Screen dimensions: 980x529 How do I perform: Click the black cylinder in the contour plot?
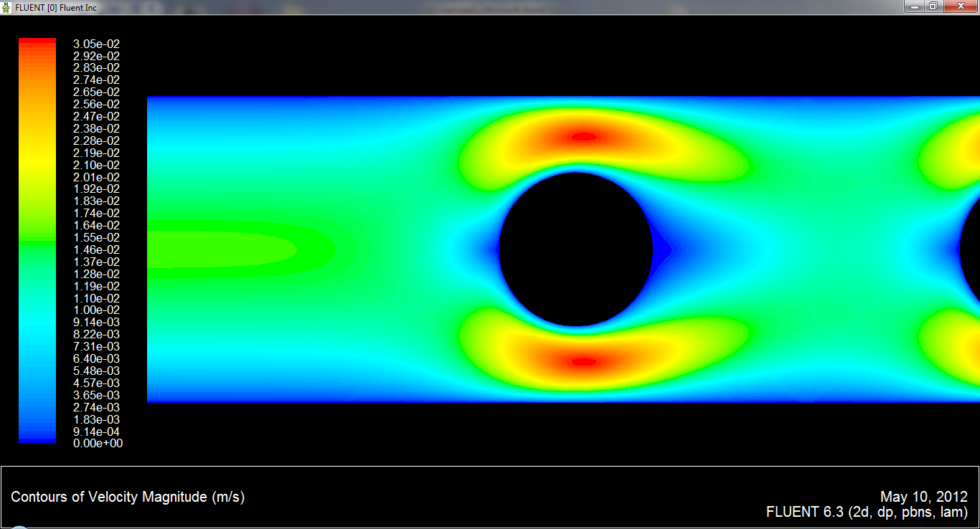(575, 249)
